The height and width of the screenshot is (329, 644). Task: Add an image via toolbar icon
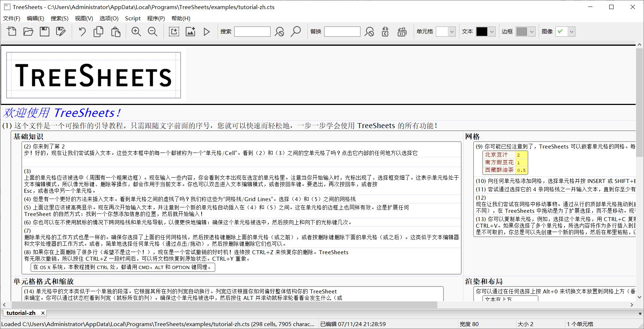tap(190, 32)
